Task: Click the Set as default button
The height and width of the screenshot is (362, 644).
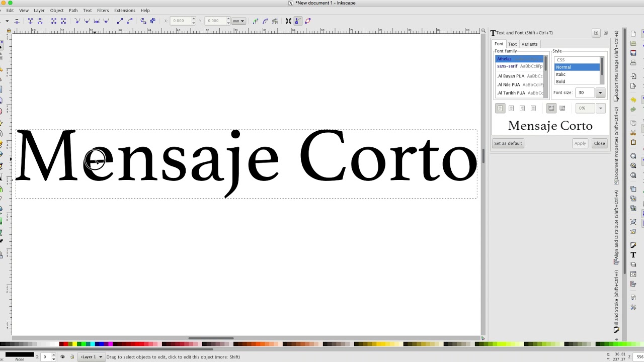Action: [508, 143]
